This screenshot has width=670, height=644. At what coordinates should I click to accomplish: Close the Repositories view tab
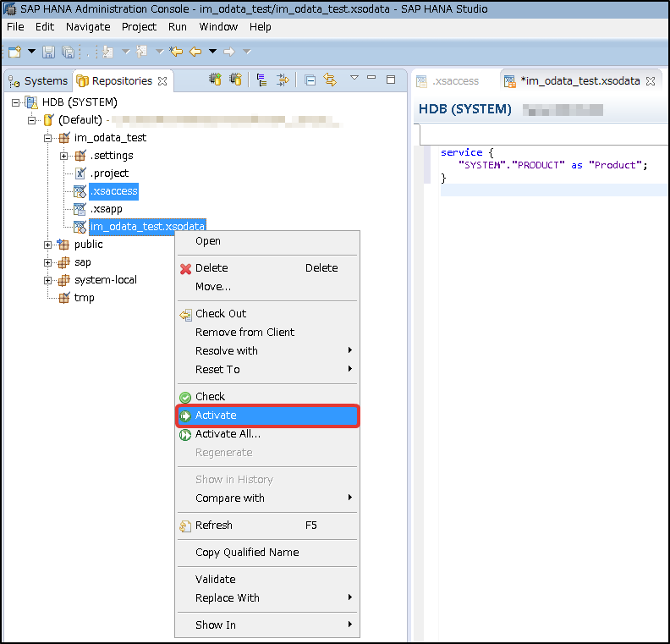[x=162, y=81]
